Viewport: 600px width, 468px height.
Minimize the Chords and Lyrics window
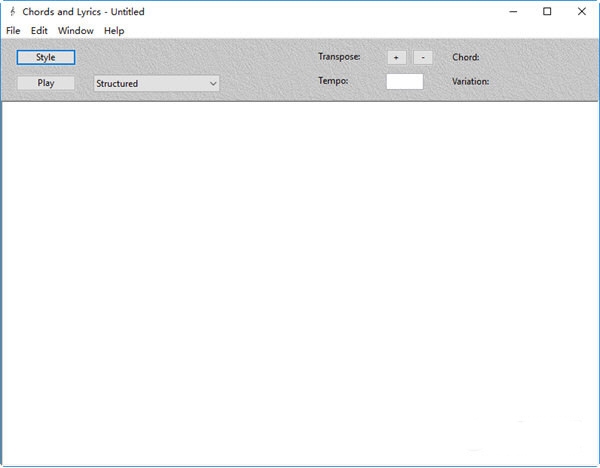512,12
